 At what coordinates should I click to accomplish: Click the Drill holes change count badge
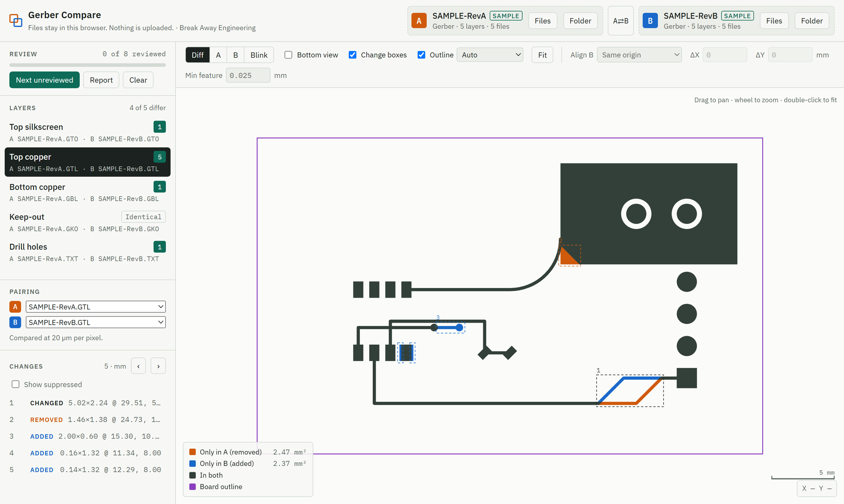click(x=160, y=246)
